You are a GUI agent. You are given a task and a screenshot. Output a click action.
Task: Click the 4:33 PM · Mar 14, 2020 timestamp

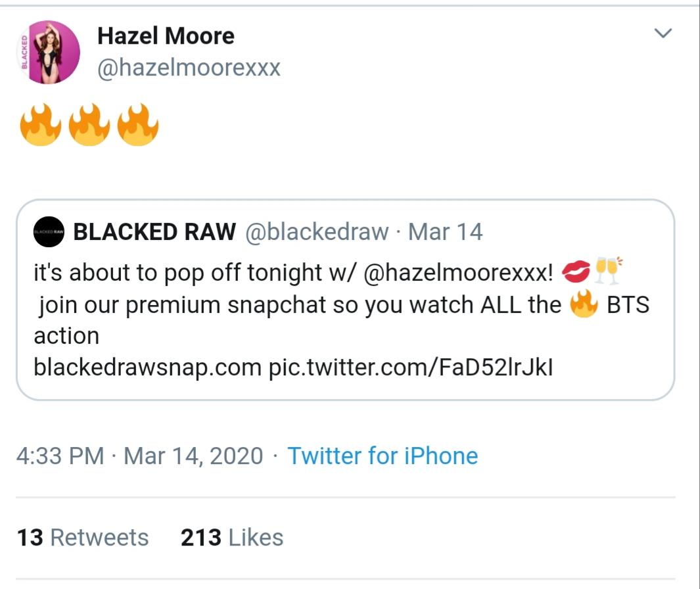[x=140, y=456]
